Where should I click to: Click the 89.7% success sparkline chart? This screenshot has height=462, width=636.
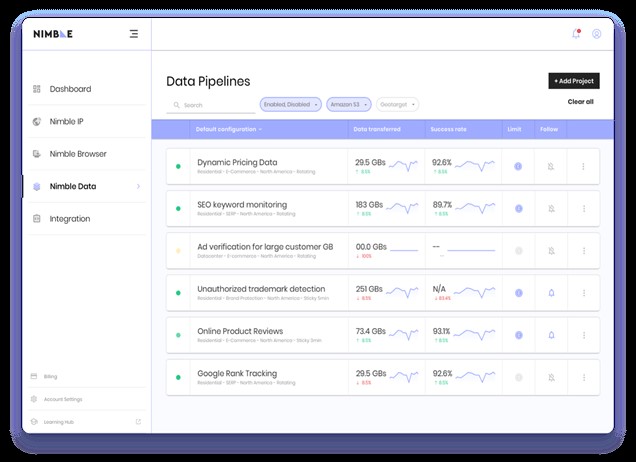(475, 207)
